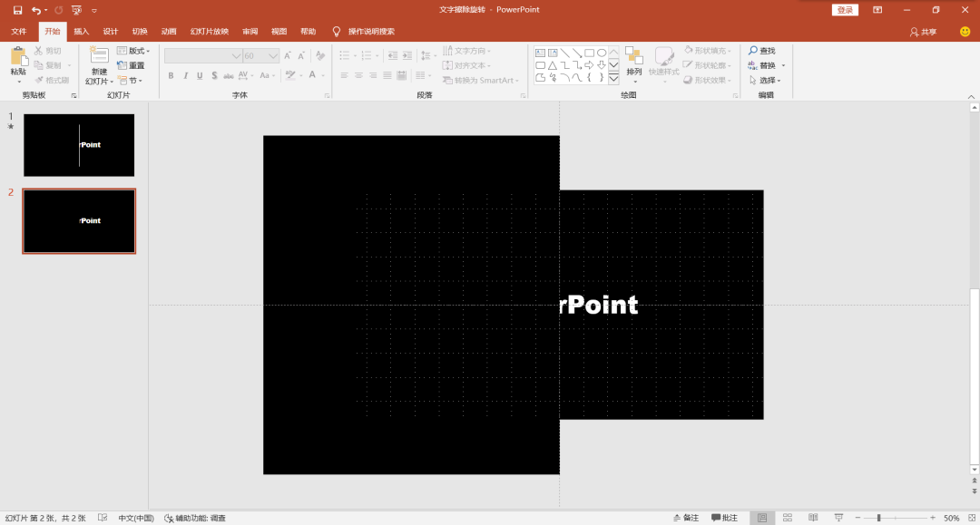Clear all formatting with eraser A icon

pos(320,56)
